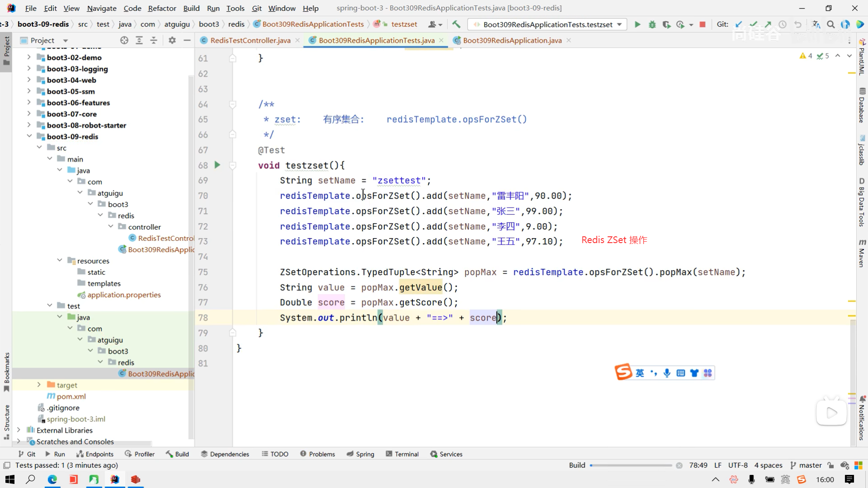Expand the boot3-08-robot-starter module

(x=29, y=125)
